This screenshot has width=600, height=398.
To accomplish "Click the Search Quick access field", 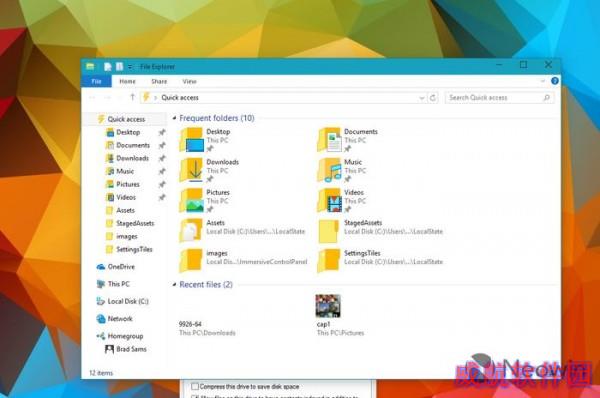I will pos(499,98).
